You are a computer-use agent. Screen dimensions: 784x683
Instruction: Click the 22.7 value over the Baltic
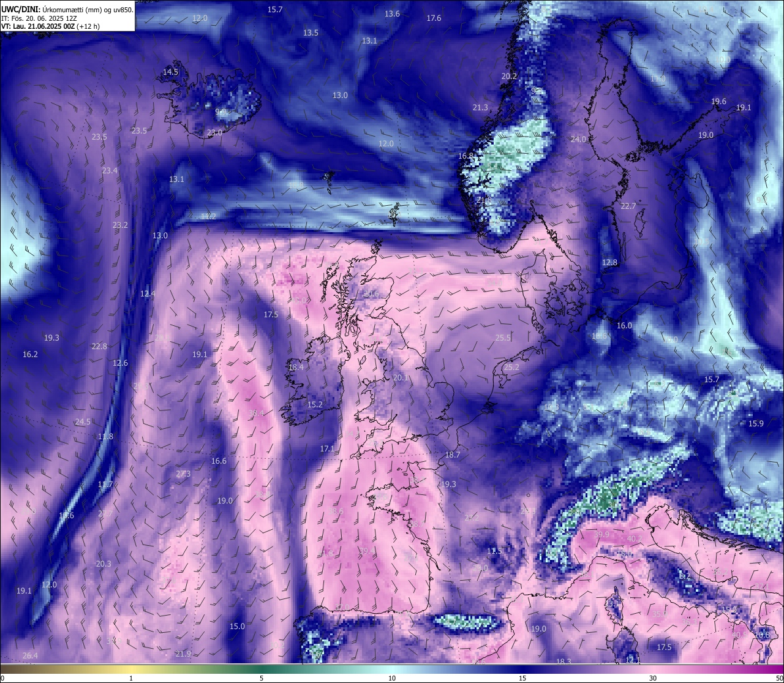(628, 206)
